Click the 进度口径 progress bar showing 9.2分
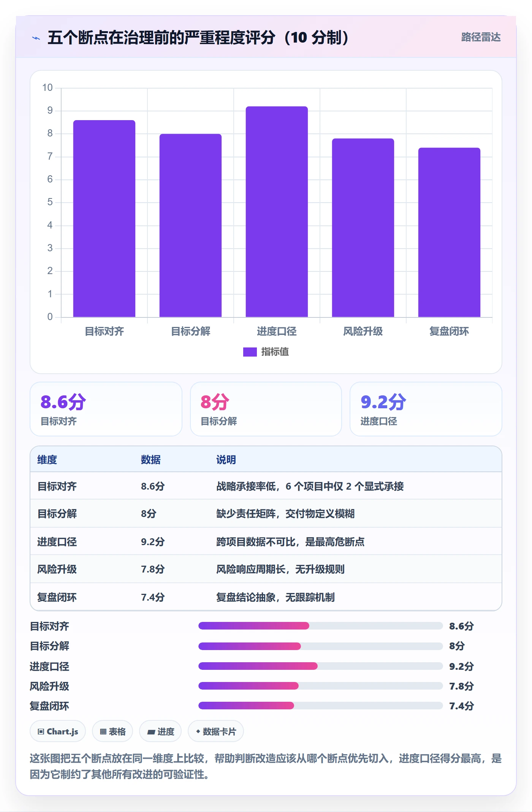The image size is (532, 812). click(x=320, y=666)
